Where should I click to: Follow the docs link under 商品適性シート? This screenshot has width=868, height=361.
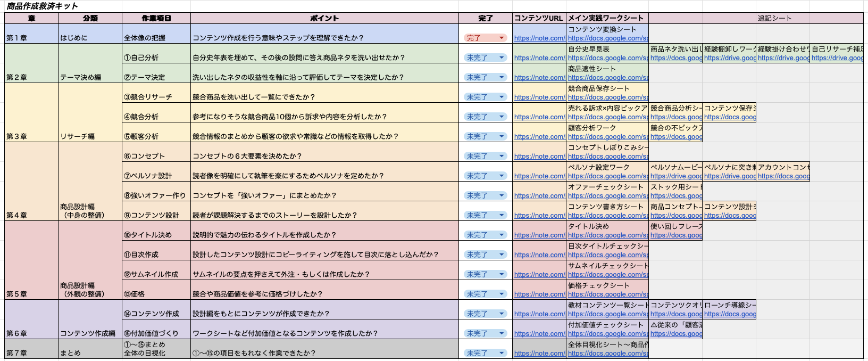[x=608, y=78]
